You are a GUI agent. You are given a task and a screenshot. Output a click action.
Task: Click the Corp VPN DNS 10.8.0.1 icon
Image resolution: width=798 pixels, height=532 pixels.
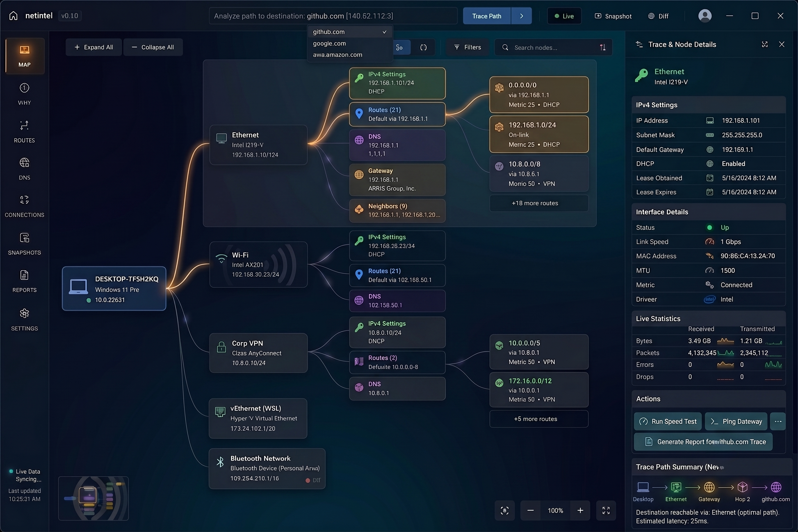tap(359, 387)
